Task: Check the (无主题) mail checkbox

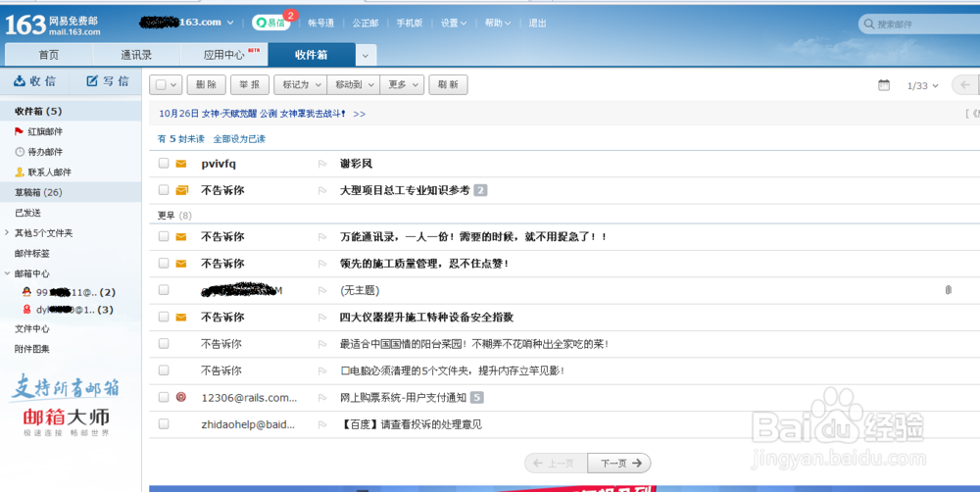Action: 164,290
